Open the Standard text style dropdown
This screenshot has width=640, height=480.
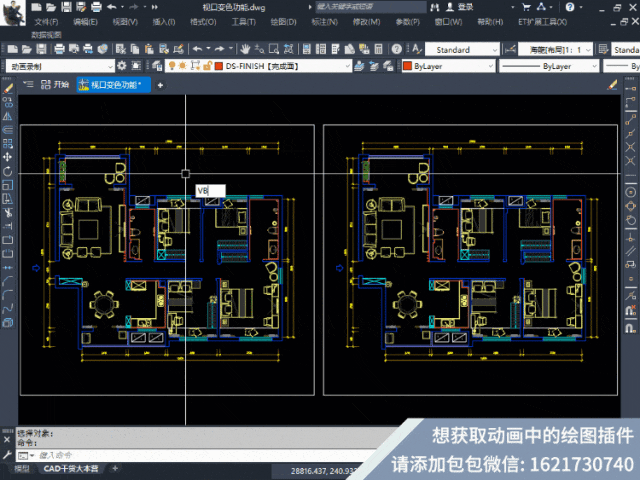pos(495,50)
